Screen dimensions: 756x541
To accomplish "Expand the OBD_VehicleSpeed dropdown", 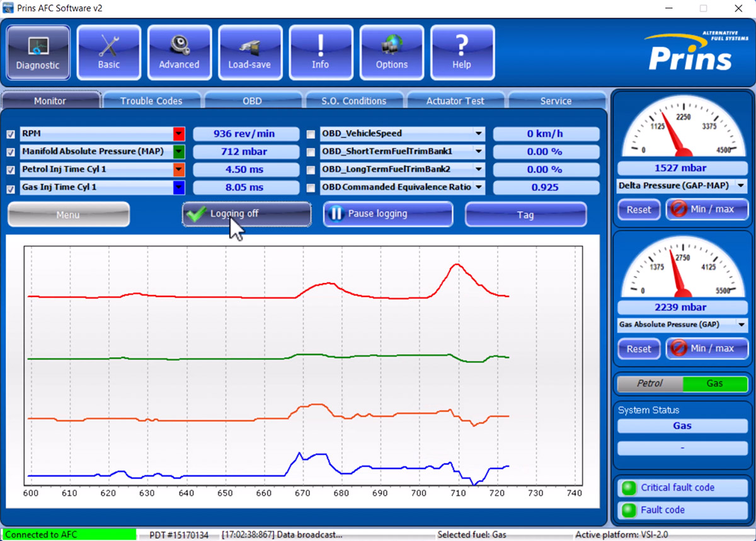I will pos(479,134).
